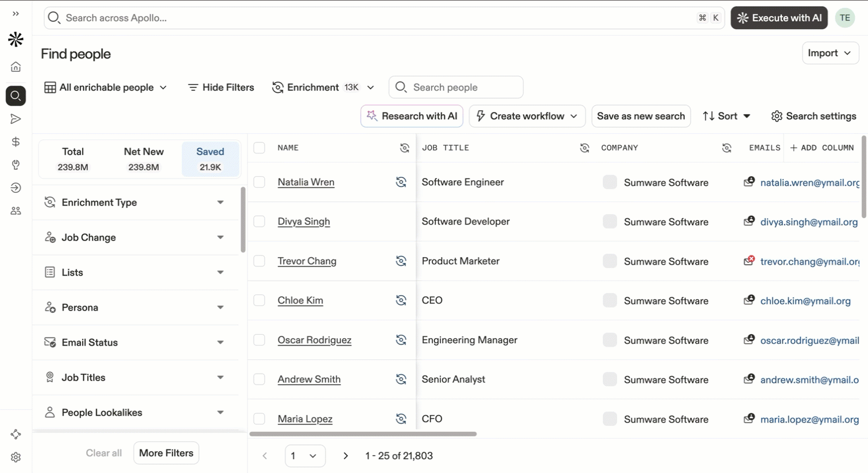Click the enrichment icon beside Job Title header
Screen dimensions: 868x473
(x=584, y=148)
